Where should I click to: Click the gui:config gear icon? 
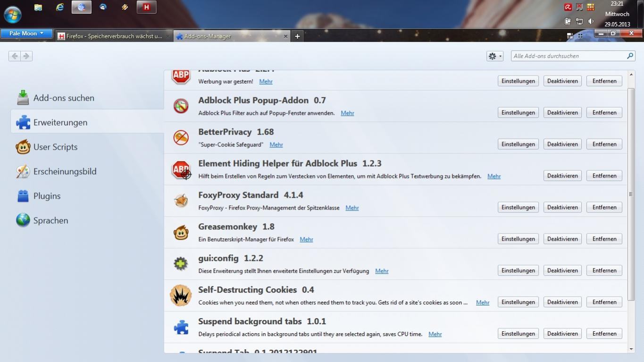[181, 264]
